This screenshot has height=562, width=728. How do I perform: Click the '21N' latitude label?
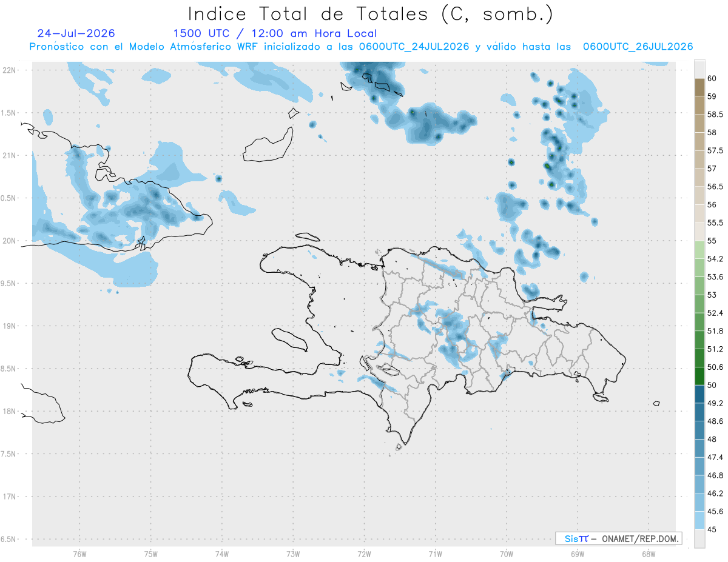(x=10, y=155)
